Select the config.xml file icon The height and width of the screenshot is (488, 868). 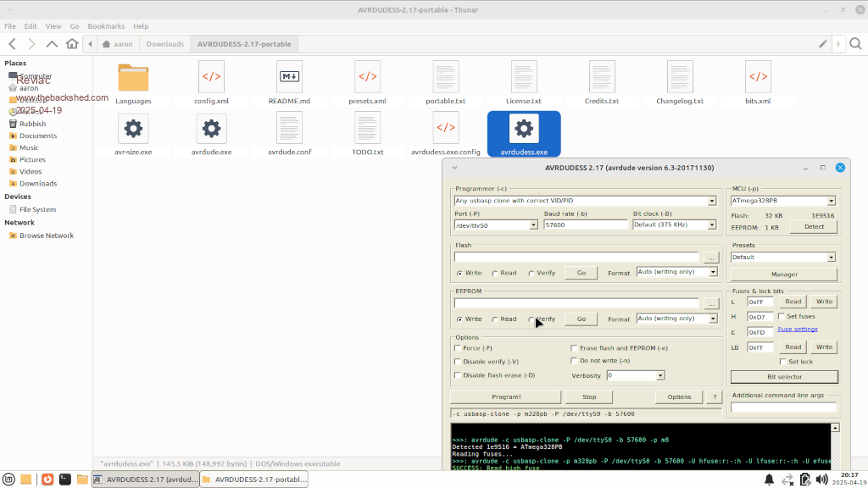[x=211, y=77]
